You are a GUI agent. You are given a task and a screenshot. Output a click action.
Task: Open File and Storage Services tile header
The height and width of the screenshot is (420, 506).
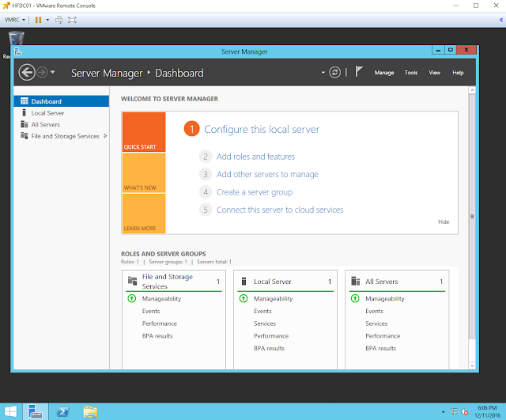(174, 282)
